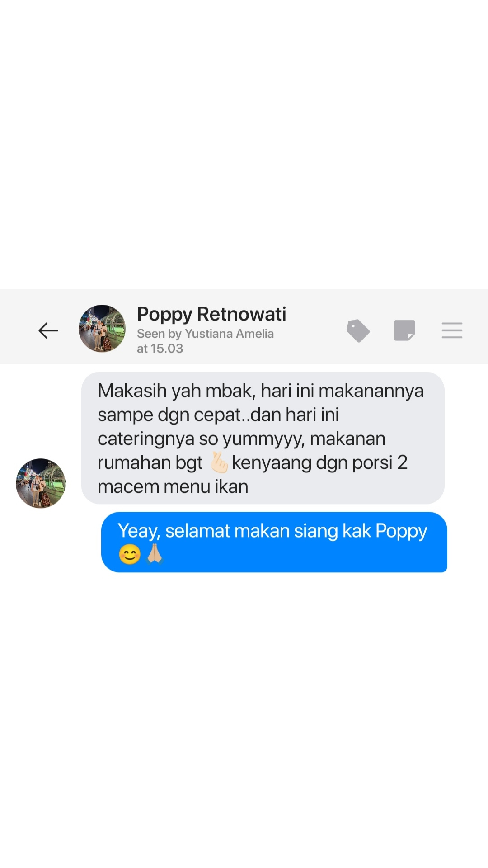This screenshot has height=868, width=488.
Task: Tap the Seen by Yustiana Amelia status
Action: pyautogui.click(x=206, y=334)
